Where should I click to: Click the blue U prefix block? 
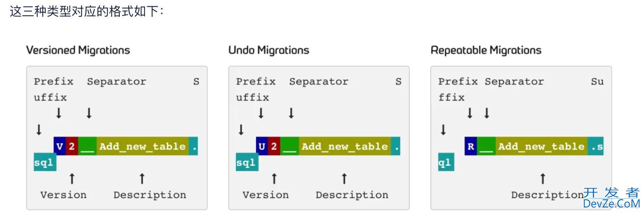click(x=262, y=147)
